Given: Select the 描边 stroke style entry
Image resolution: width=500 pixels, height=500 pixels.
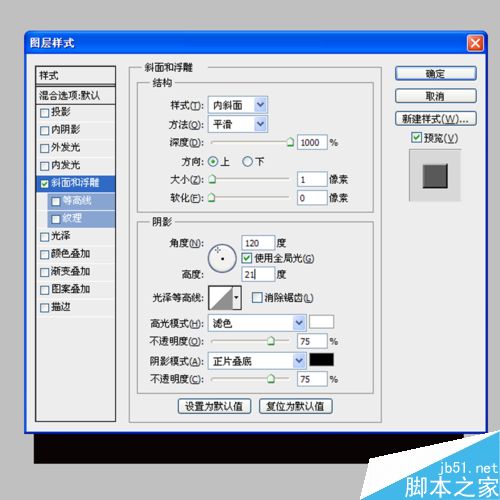Looking at the screenshot, I should pyautogui.click(x=76, y=307).
